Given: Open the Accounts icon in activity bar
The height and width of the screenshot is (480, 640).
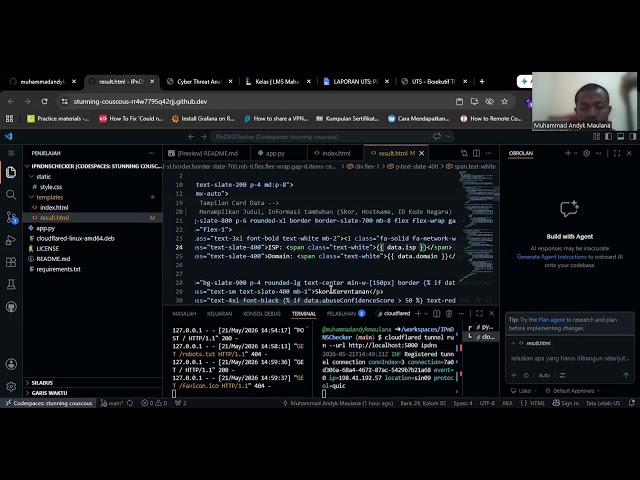Looking at the screenshot, I should [11, 364].
